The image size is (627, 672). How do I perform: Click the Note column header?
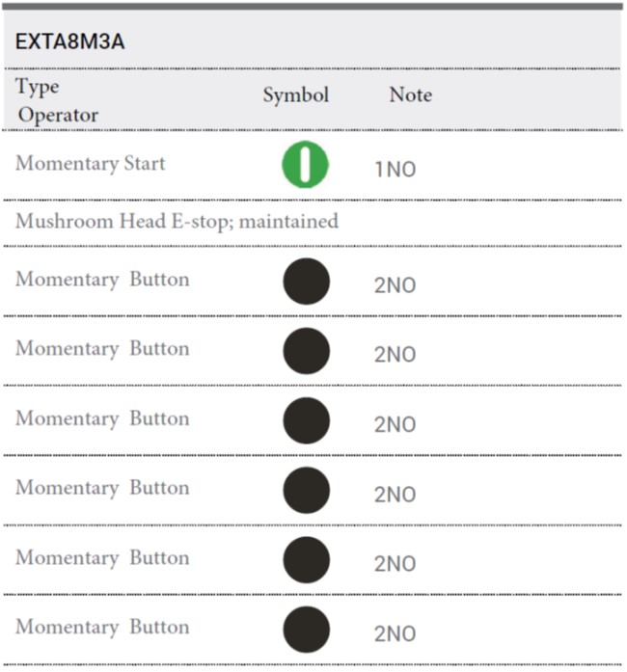[410, 94]
